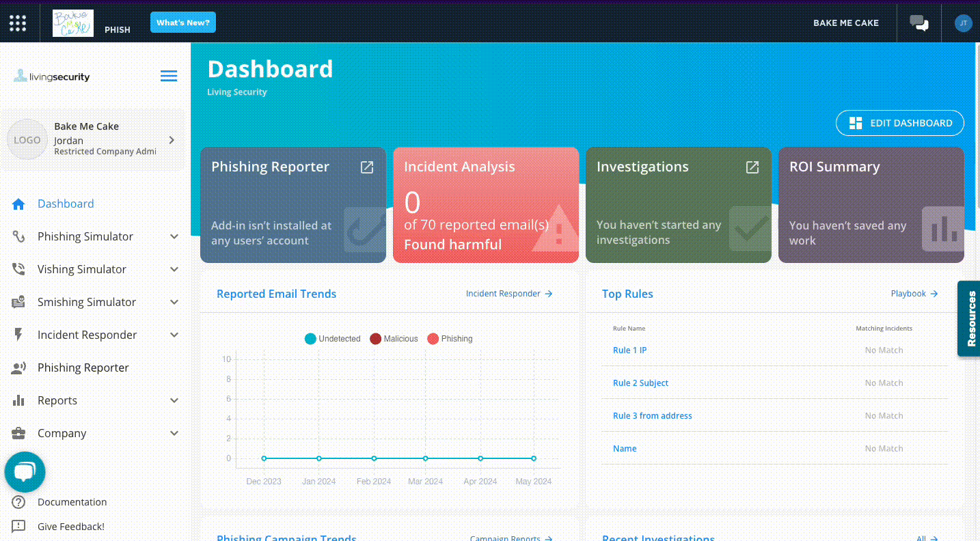Viewport: 980px width, 541px height.
Task: Click the Investigations checkmark icon
Action: tap(750, 229)
